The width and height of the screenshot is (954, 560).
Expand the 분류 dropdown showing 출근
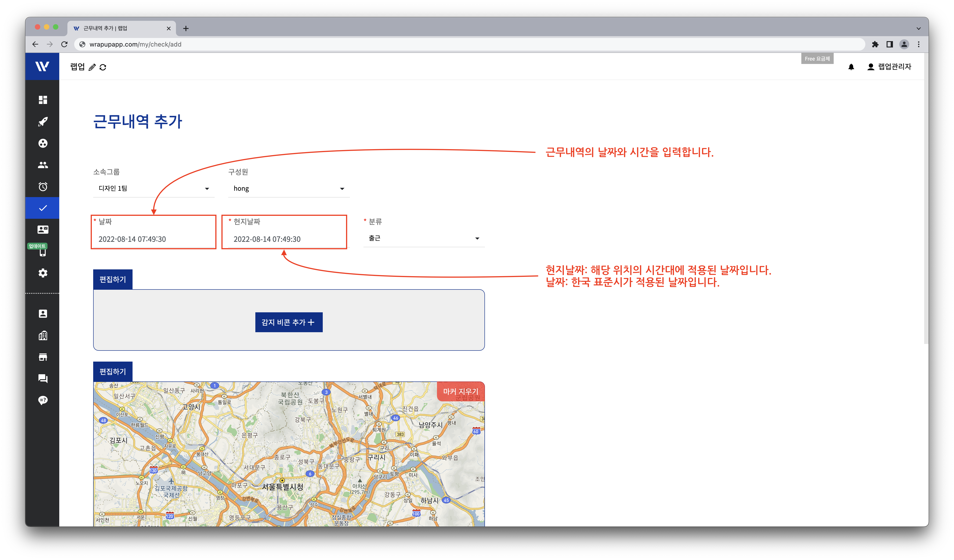tap(424, 238)
